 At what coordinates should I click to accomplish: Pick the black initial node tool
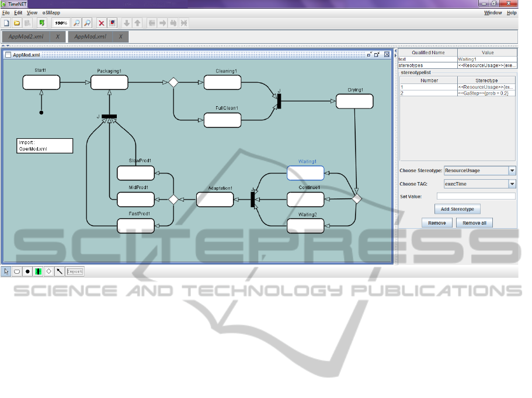[x=27, y=271]
